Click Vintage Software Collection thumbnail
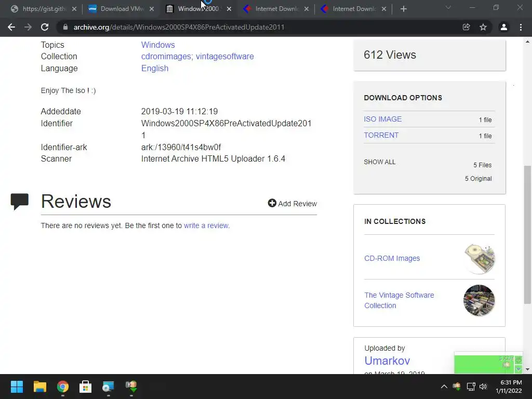This screenshot has height=399, width=532. click(479, 300)
